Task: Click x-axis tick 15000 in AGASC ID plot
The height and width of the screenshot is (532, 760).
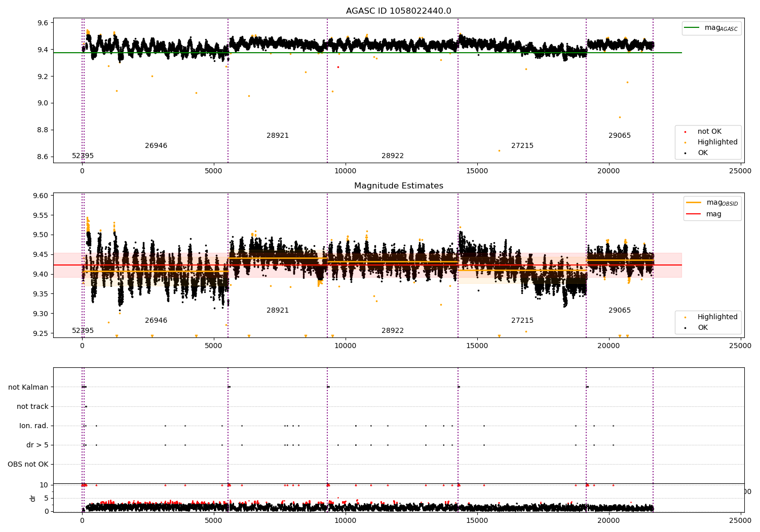Action: 477,171
